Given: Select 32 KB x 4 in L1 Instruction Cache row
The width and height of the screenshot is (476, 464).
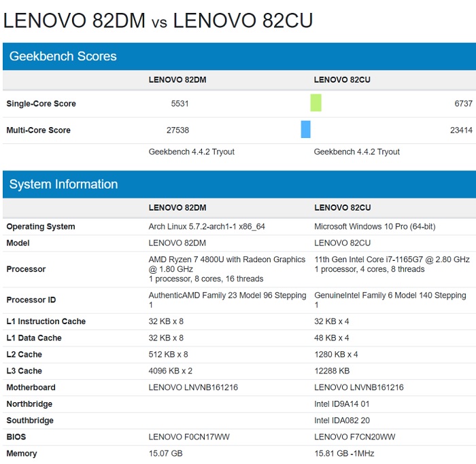Looking at the screenshot, I should click(332, 321).
